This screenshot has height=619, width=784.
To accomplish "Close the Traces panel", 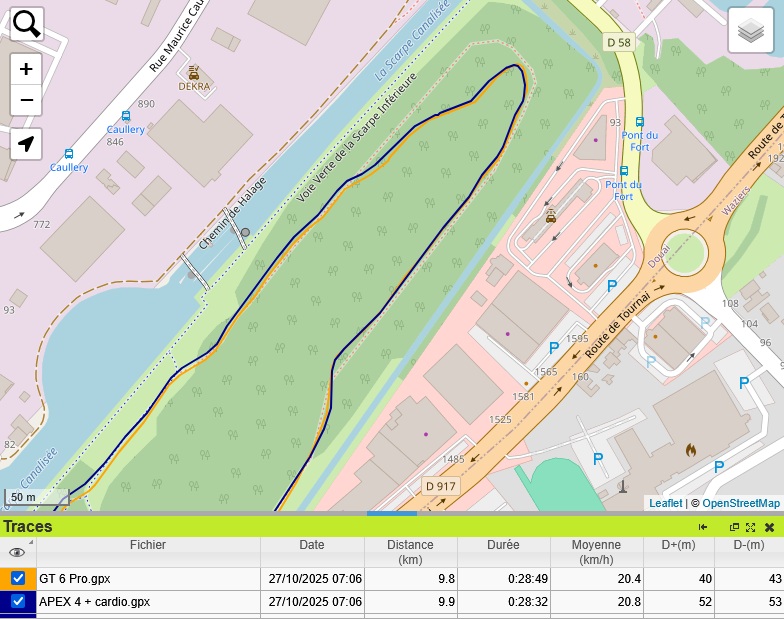I will pyautogui.click(x=769, y=527).
